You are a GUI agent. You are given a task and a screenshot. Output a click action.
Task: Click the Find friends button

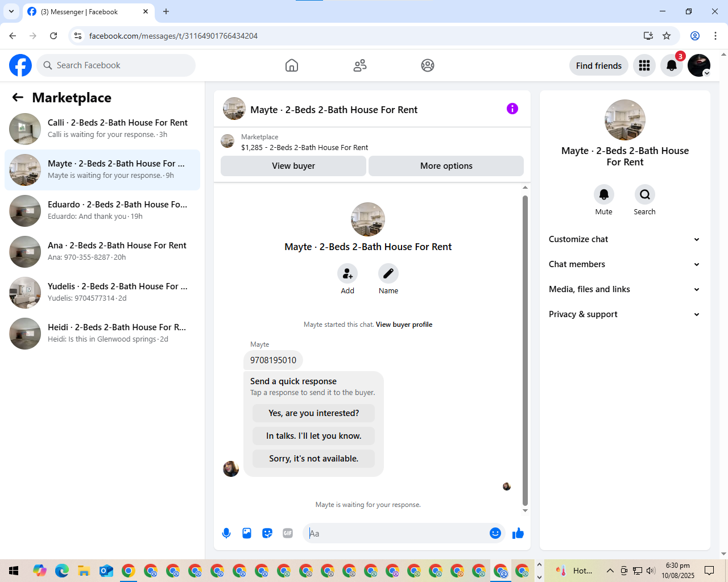point(599,65)
